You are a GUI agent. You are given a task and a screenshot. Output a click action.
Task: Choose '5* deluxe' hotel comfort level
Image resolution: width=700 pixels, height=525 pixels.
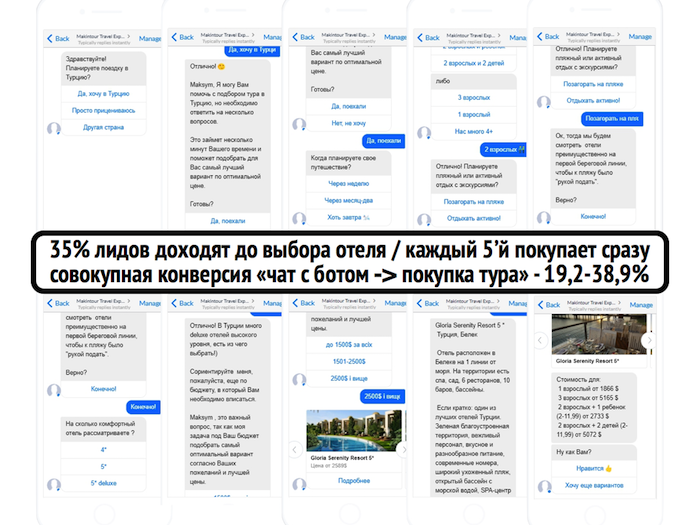(x=103, y=481)
